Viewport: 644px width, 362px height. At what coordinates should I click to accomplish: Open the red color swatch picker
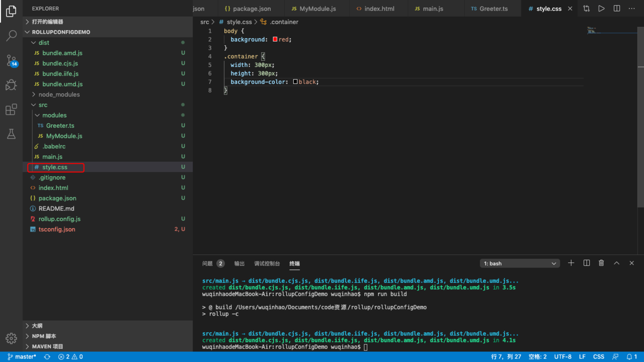(x=275, y=39)
